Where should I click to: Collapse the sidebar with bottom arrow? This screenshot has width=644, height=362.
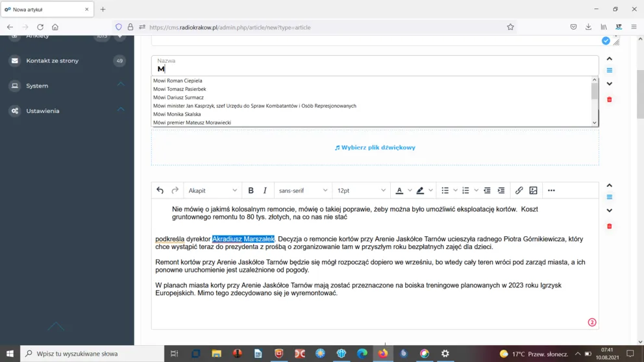(55, 326)
